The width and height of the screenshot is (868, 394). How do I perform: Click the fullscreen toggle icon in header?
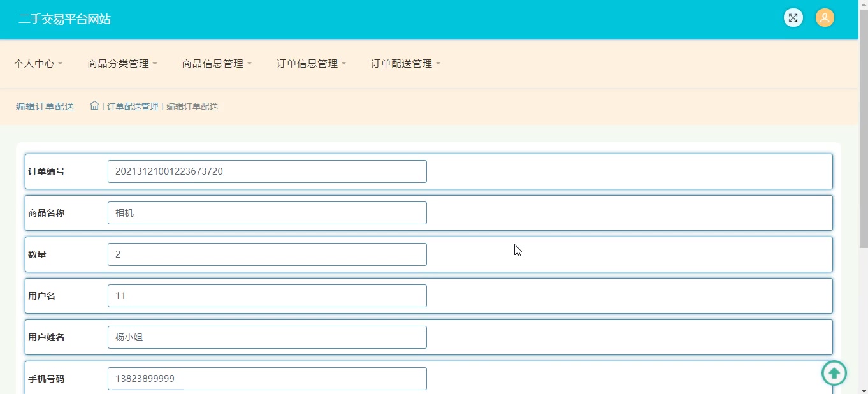click(x=793, y=18)
